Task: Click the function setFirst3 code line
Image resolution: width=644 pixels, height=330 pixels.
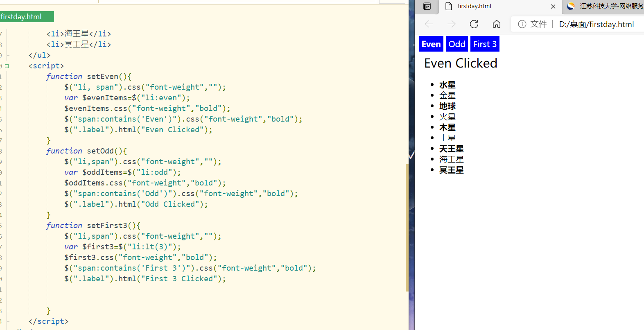Action: click(x=93, y=226)
